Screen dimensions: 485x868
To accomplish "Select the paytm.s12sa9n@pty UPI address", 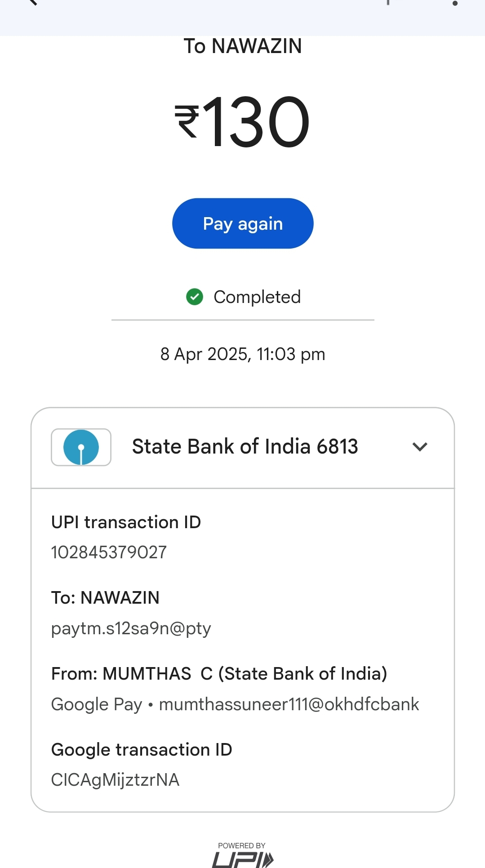I will click(x=131, y=628).
